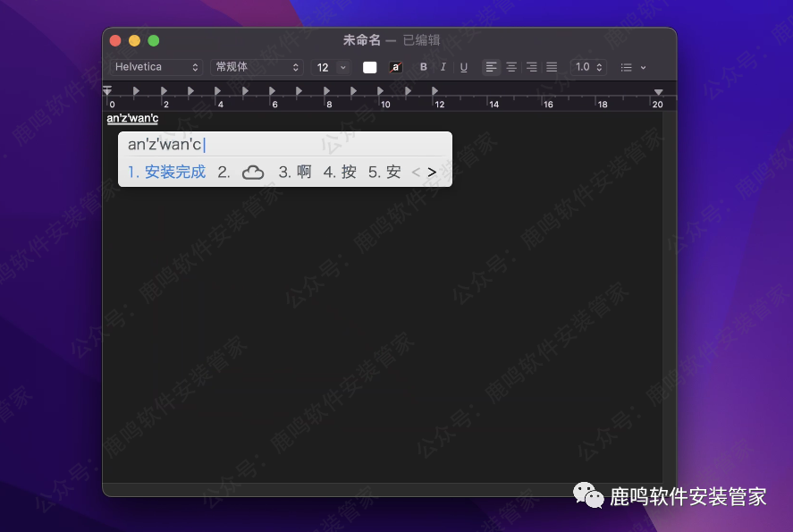The width and height of the screenshot is (793, 532).
Task: Toggle bold text formatting
Action: (x=423, y=66)
